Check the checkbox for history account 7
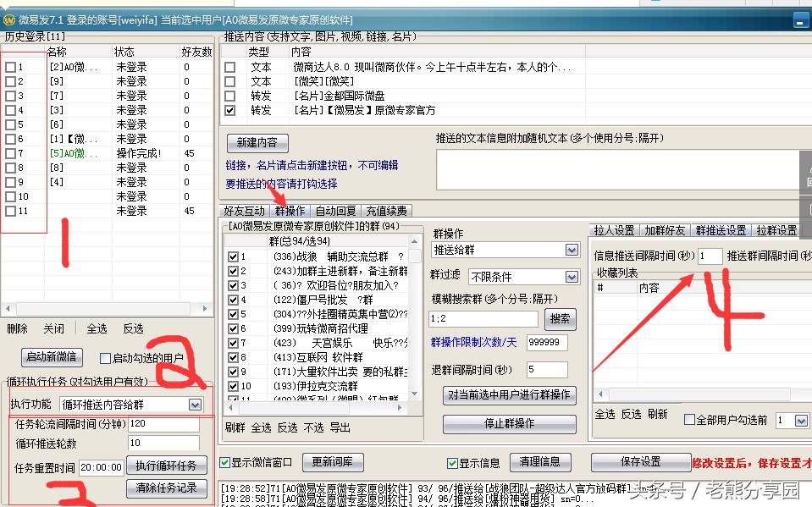Screen dimensions: 812x507 [x=10, y=153]
